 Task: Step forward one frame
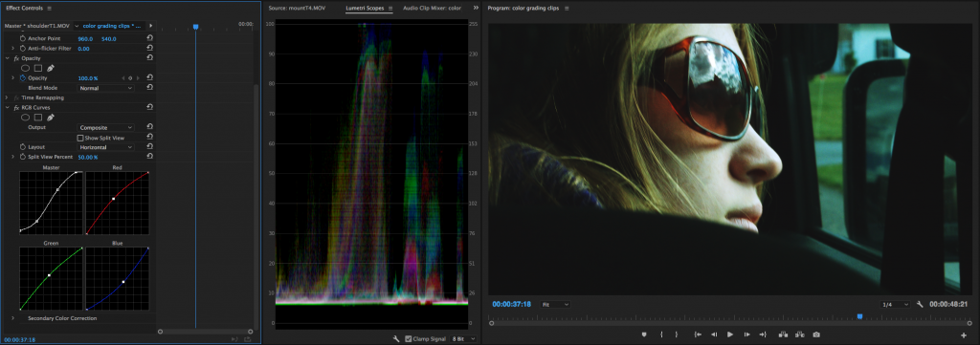tap(746, 334)
